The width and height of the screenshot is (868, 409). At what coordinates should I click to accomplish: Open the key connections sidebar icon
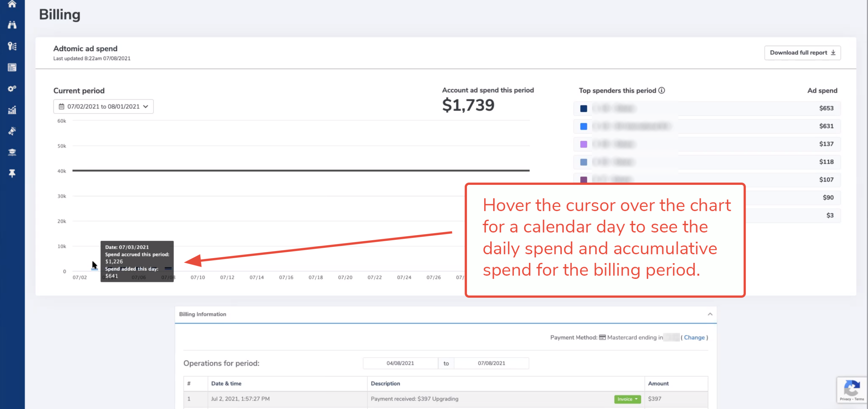coord(12,46)
